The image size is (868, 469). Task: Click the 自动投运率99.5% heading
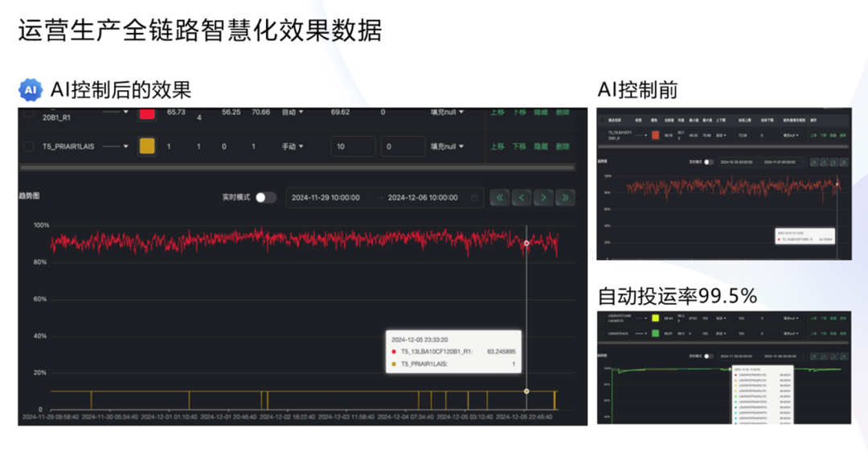(x=677, y=296)
